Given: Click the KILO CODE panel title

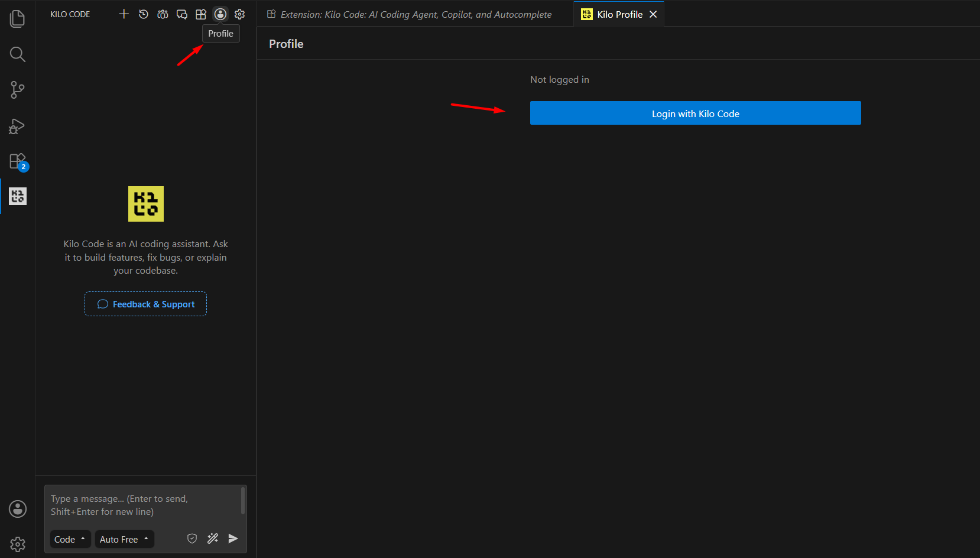Looking at the screenshot, I should pyautogui.click(x=70, y=14).
